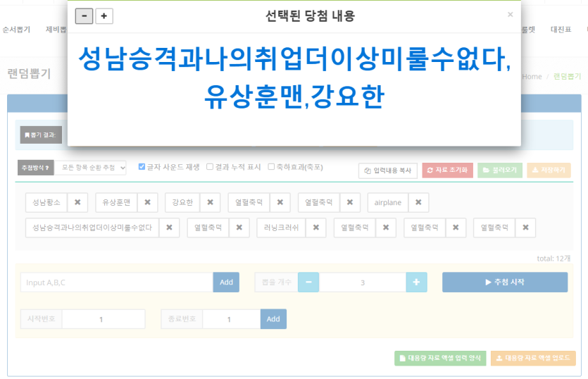Enable the 결과 누적 표시 checkbox

pos(210,167)
